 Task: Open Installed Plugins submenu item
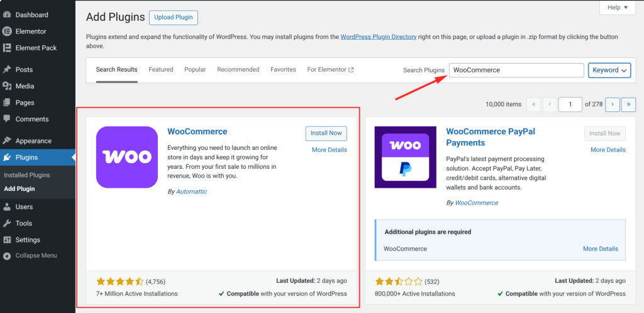27,175
